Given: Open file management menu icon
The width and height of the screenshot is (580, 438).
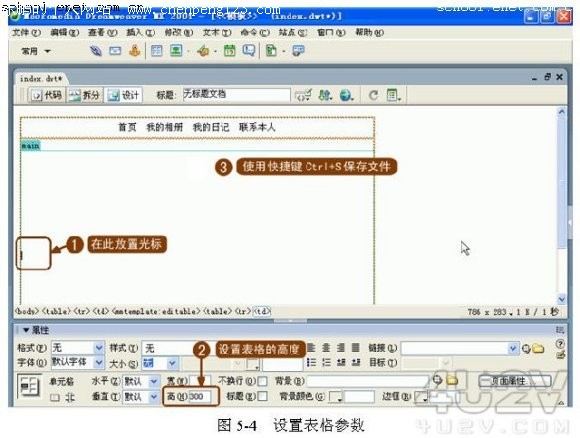Looking at the screenshot, I should (x=325, y=95).
